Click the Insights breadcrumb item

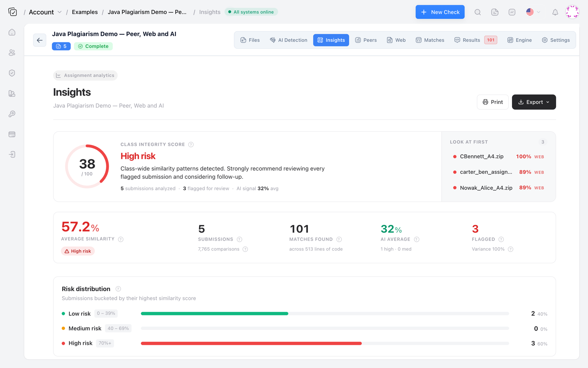pos(210,12)
